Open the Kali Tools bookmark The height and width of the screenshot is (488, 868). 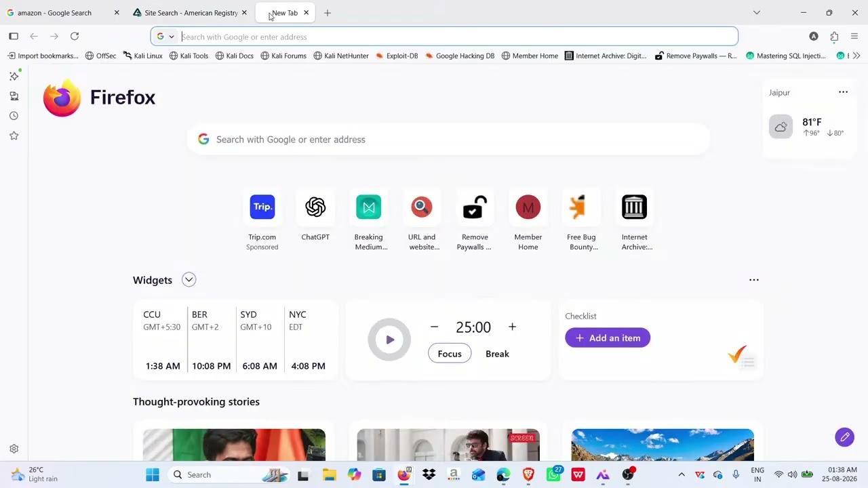pyautogui.click(x=189, y=56)
